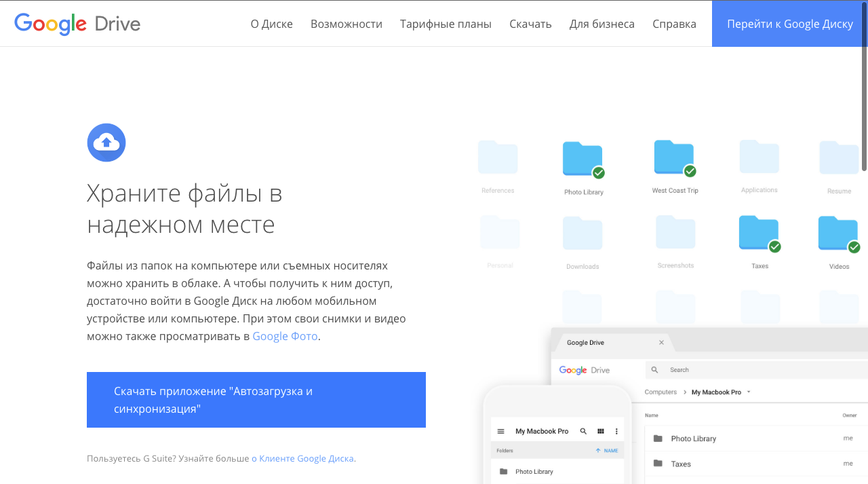Click the Перейти к Google Диску button
Screen dimensions: 868x484
[x=789, y=24]
